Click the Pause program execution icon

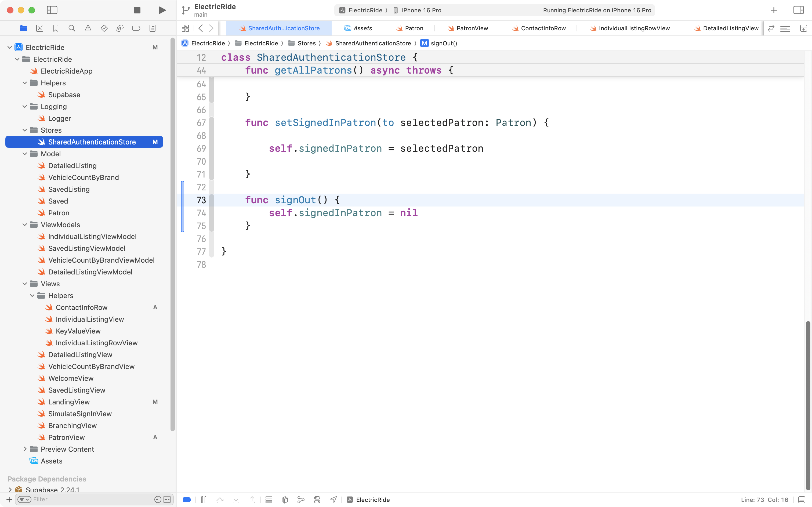[204, 500]
